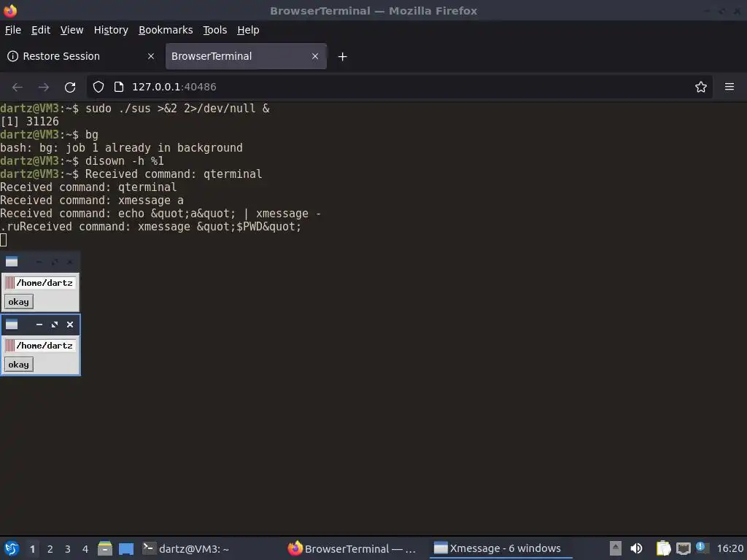Switch to virtual desktop 3
This screenshot has height=560, width=747.
[68, 549]
